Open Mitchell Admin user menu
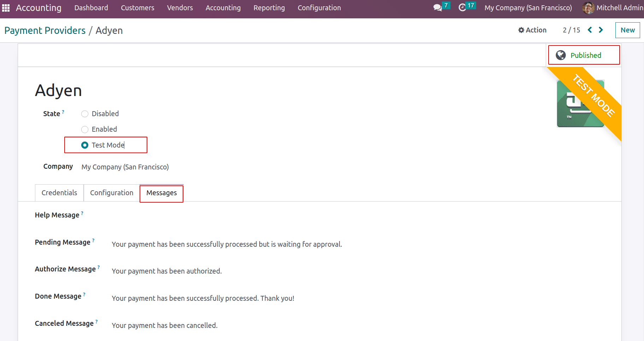644x341 pixels. pos(613,8)
